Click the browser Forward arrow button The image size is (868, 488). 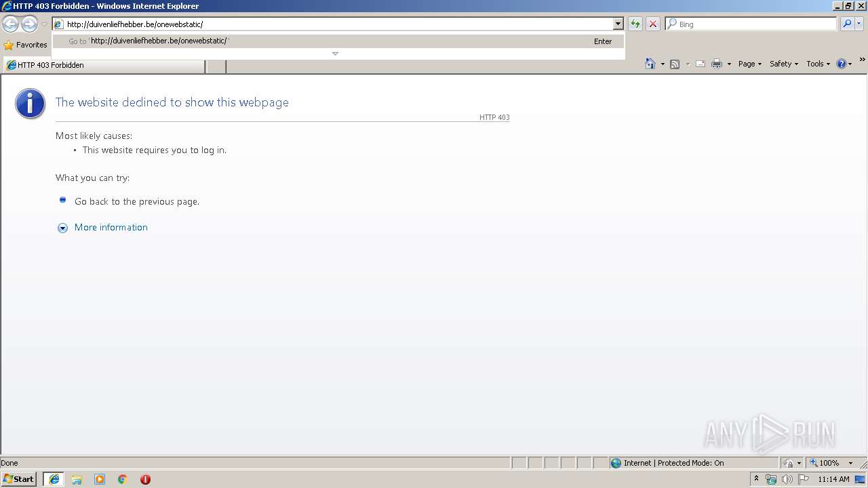click(29, 24)
